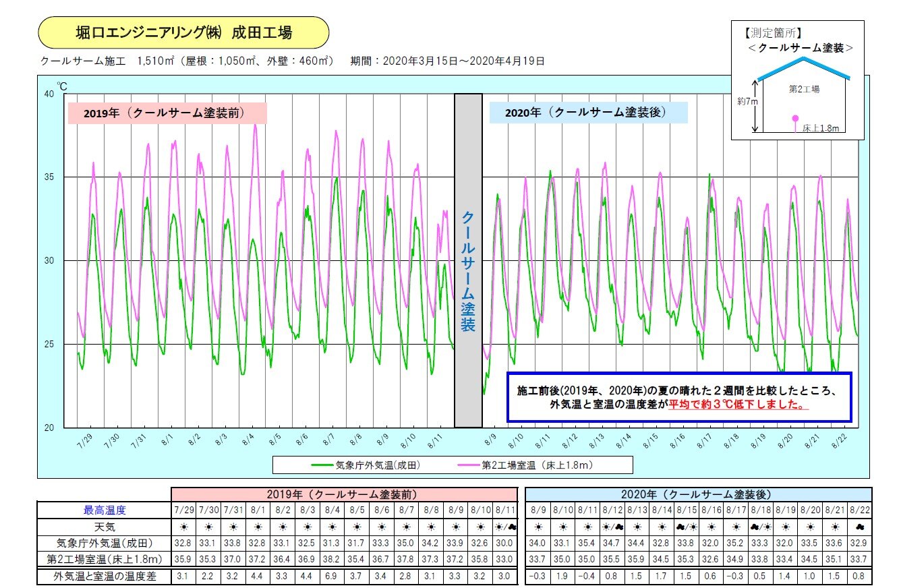Click the blue 2020年（クールサーム塗装後）label on the chart
Screen dimensions: 899x588
click(588, 113)
